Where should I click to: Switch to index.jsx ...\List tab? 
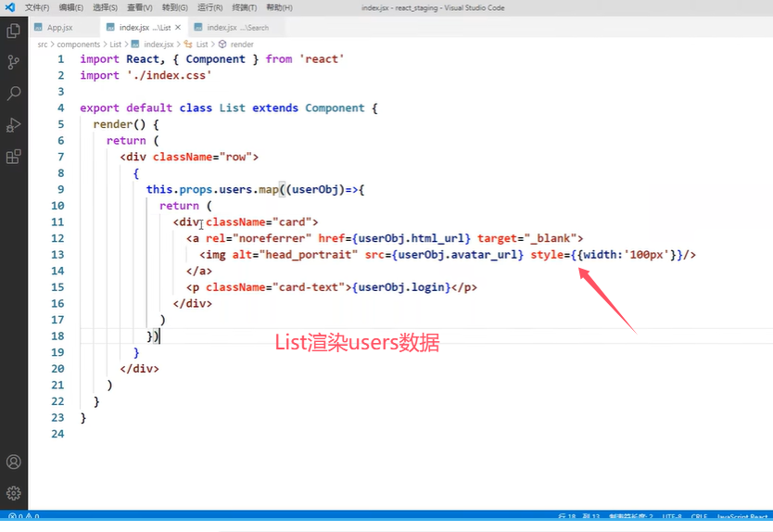(144, 28)
